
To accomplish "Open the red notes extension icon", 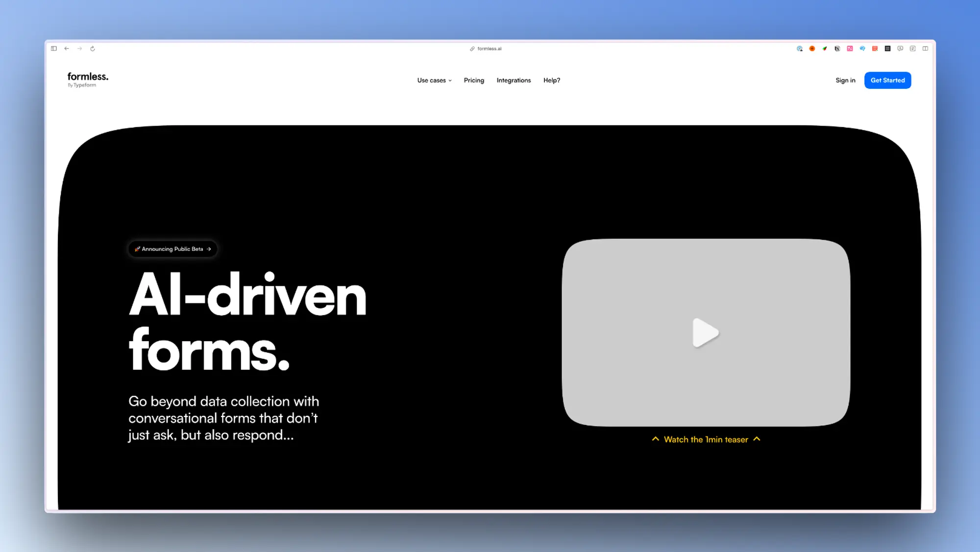I will click(875, 49).
